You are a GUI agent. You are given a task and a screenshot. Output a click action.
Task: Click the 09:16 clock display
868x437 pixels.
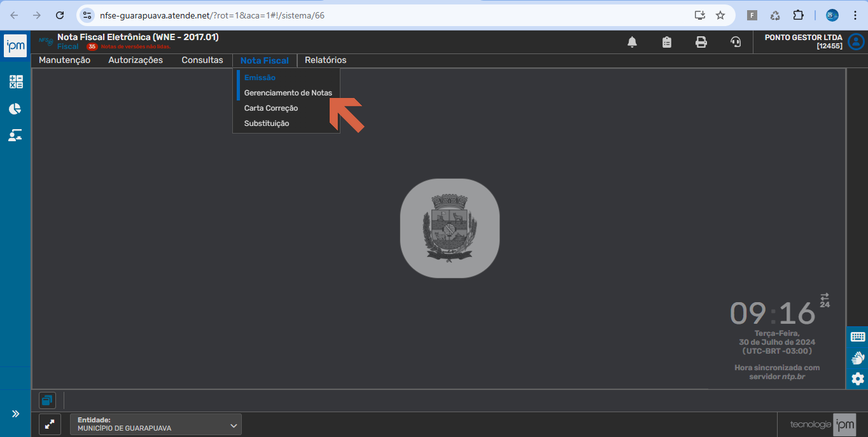coord(773,314)
